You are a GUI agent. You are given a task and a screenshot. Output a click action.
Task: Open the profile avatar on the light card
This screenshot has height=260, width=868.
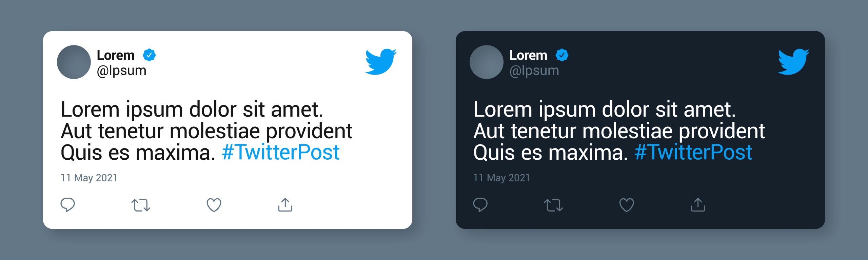point(74,62)
